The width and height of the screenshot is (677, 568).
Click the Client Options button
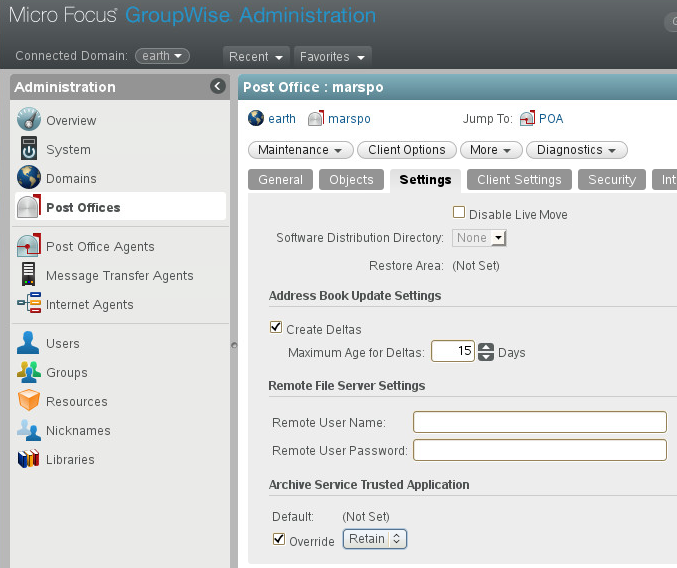406,150
